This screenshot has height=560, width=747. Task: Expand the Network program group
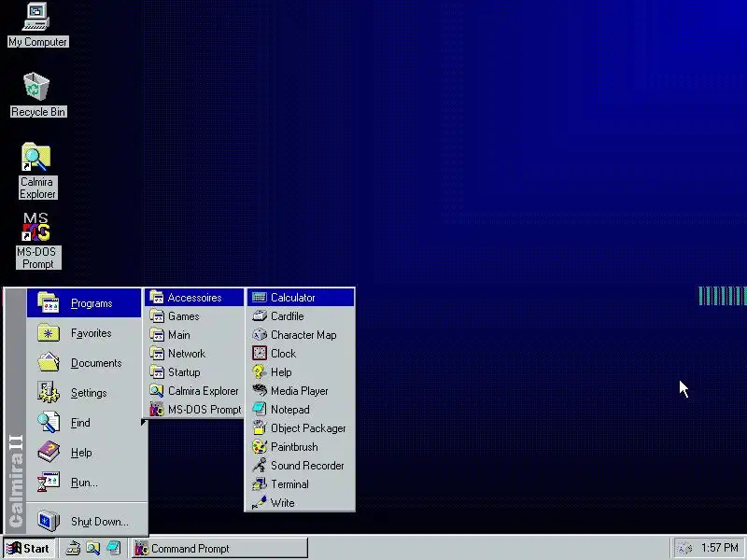pos(194,354)
